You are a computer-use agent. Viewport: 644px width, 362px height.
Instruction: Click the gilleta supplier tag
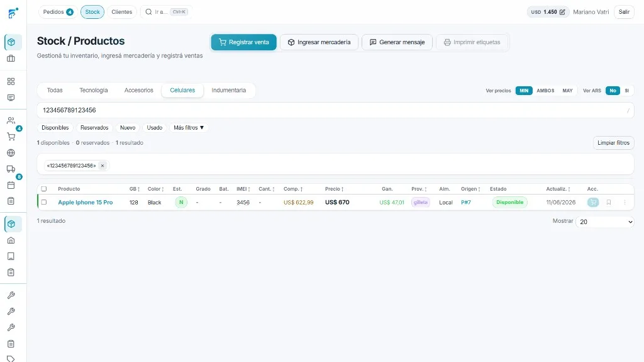point(421,202)
